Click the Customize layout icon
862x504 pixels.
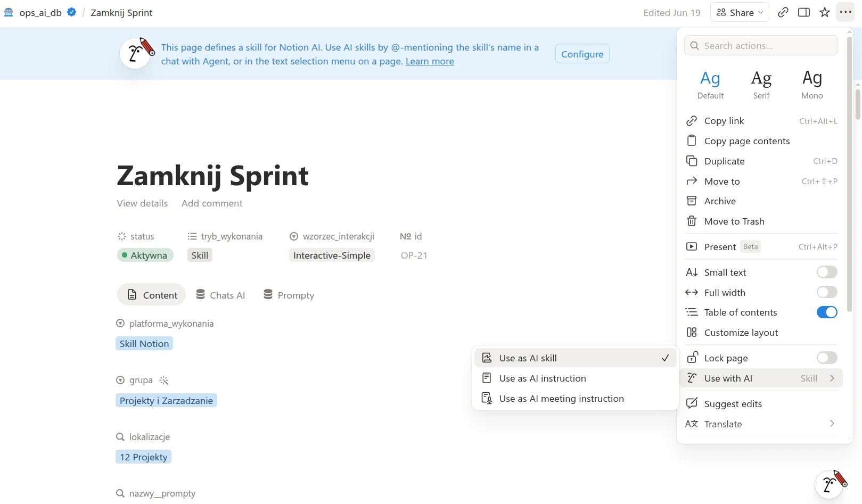coord(692,333)
